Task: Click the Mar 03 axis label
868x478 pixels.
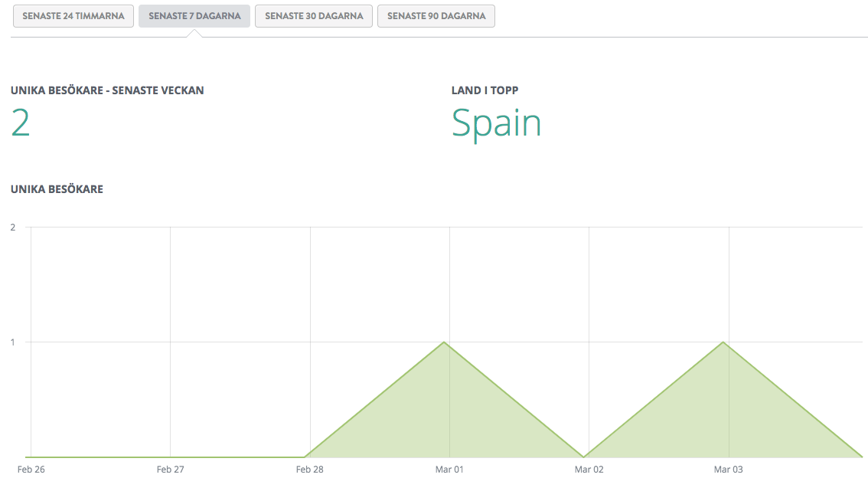Action: pyautogui.click(x=729, y=469)
